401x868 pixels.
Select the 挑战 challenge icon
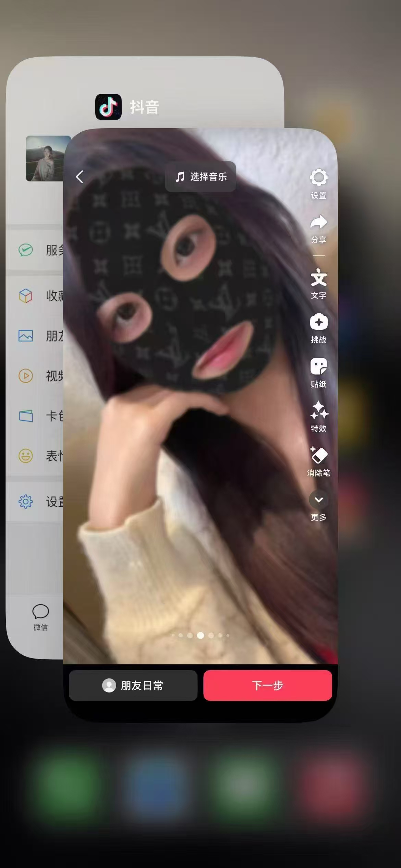click(x=319, y=322)
